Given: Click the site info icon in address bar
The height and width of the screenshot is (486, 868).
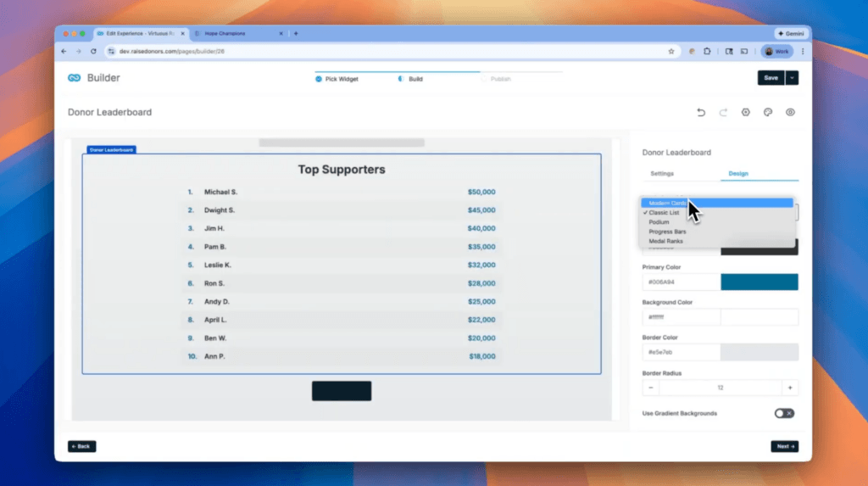Looking at the screenshot, I should (111, 51).
